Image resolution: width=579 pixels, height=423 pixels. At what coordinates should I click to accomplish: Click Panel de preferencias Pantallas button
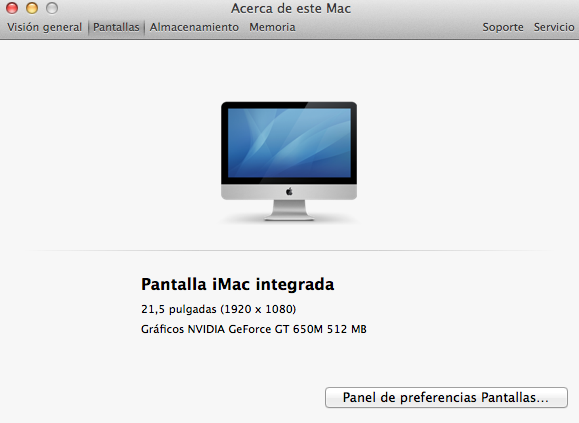point(446,398)
